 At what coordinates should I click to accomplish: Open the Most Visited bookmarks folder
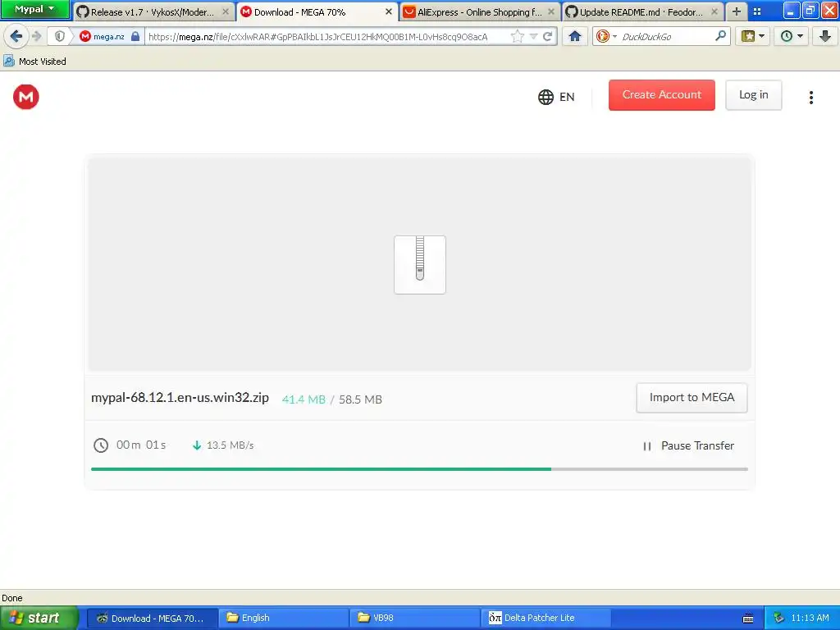tap(35, 61)
